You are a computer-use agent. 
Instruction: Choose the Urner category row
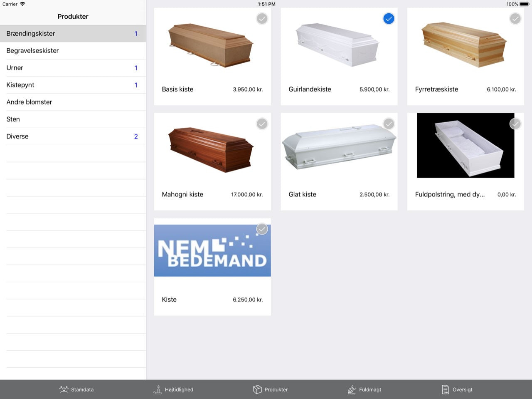coord(73,68)
